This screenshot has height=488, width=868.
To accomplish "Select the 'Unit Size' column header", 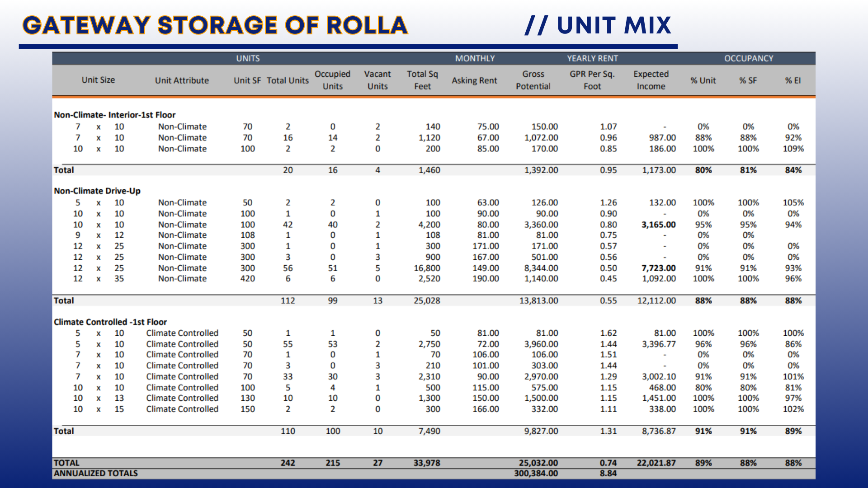I will point(98,80).
